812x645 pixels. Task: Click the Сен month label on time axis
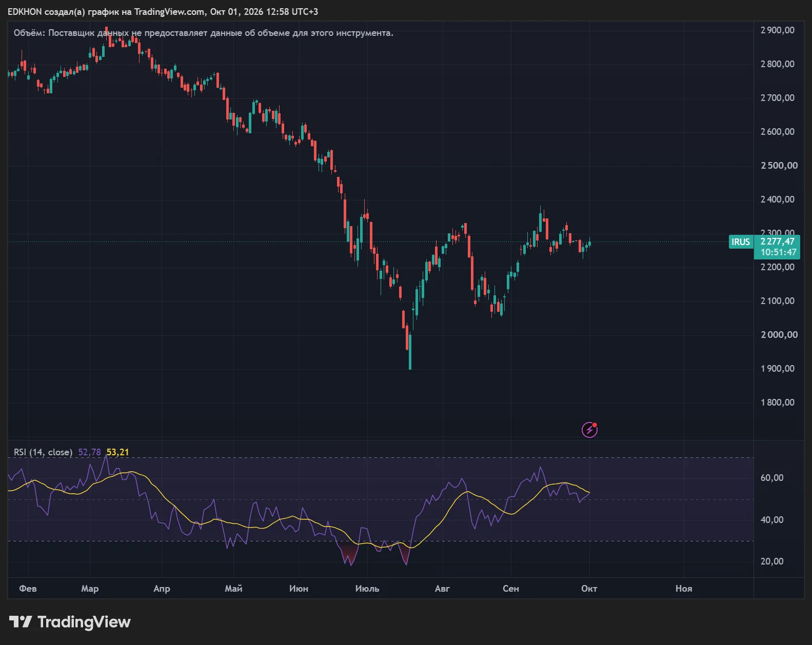click(511, 589)
